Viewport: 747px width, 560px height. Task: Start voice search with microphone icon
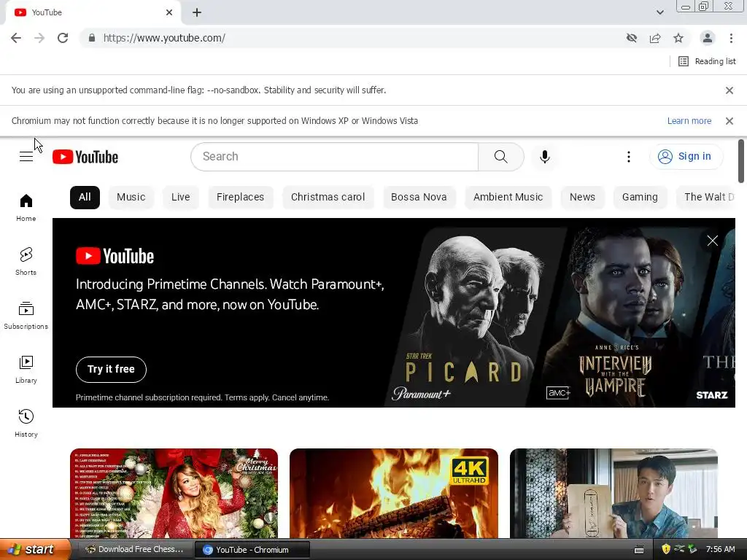[544, 157]
